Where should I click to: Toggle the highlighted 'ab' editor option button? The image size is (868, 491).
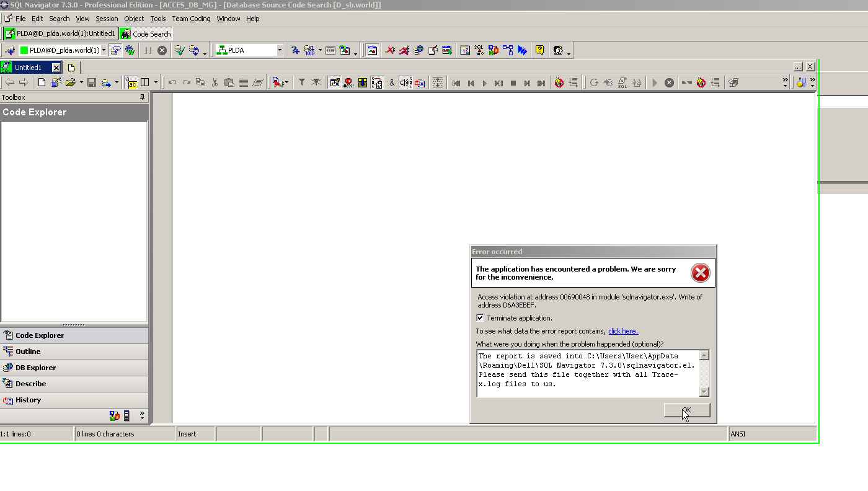[x=131, y=82]
